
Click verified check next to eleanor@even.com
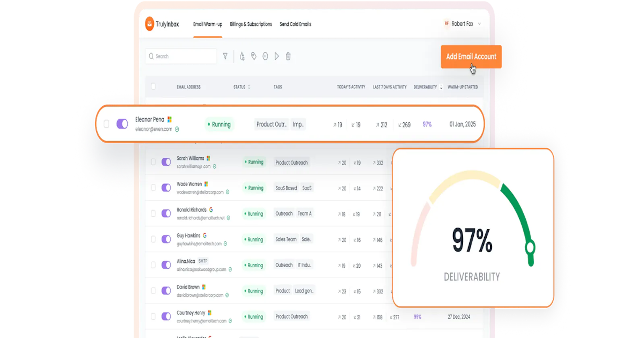pos(177,129)
